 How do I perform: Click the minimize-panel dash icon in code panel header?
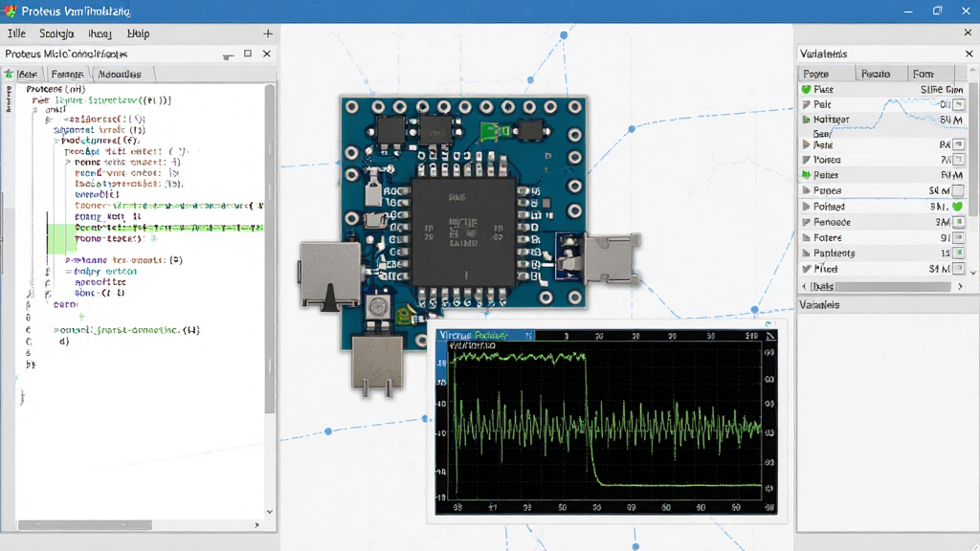pyautogui.click(x=228, y=56)
